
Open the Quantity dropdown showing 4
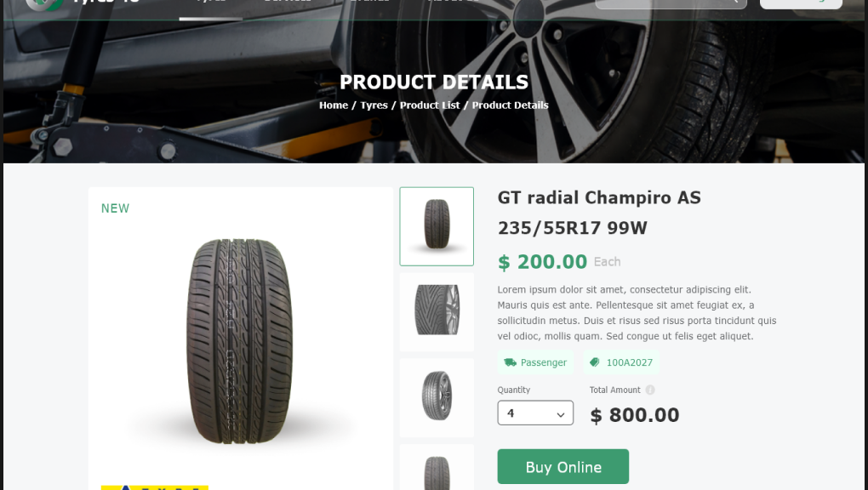coord(535,413)
